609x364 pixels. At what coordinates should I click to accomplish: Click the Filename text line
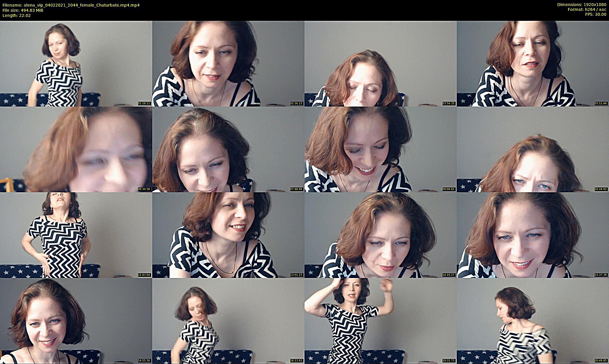tap(71, 5)
